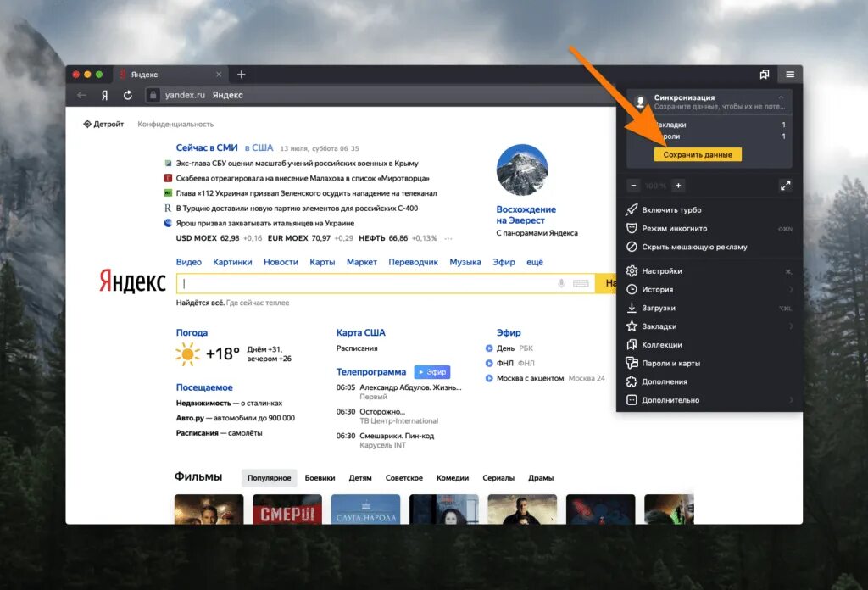Open the Карта США link
This screenshot has height=590, width=868.
click(360, 332)
